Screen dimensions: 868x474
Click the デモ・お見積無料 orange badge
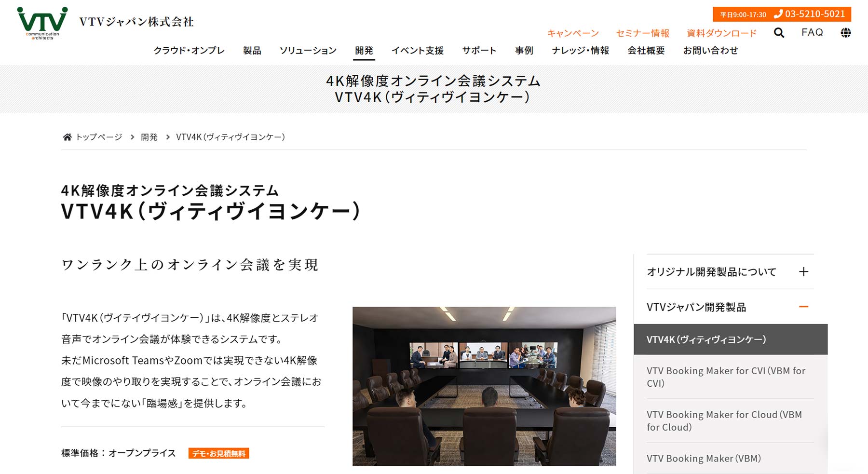219,453
